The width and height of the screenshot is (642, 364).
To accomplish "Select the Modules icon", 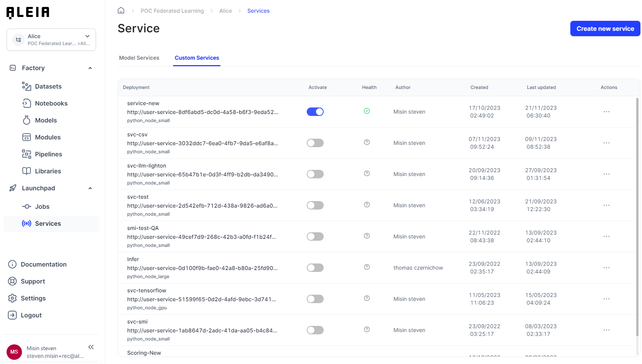I will point(26,137).
